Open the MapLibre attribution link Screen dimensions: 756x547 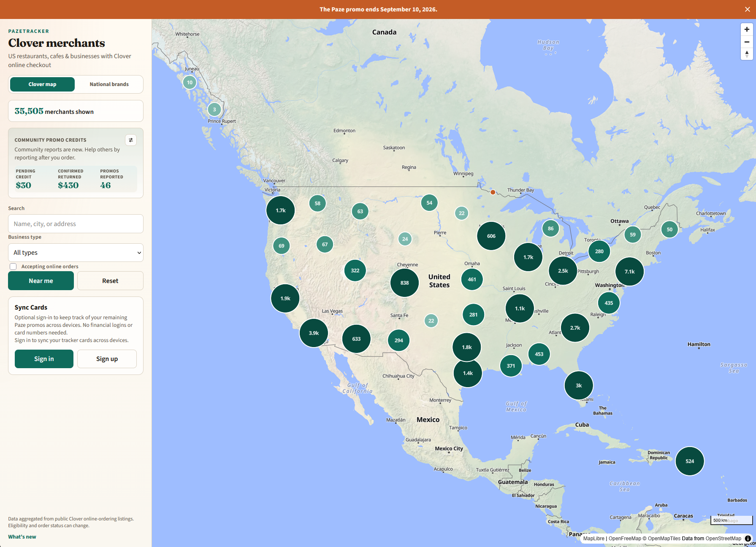tap(593, 539)
